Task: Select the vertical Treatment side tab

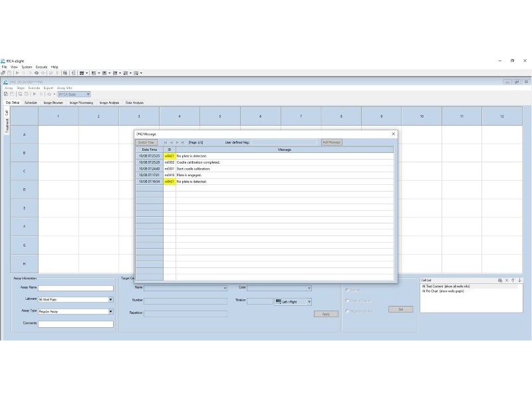Action: pyautogui.click(x=7, y=126)
